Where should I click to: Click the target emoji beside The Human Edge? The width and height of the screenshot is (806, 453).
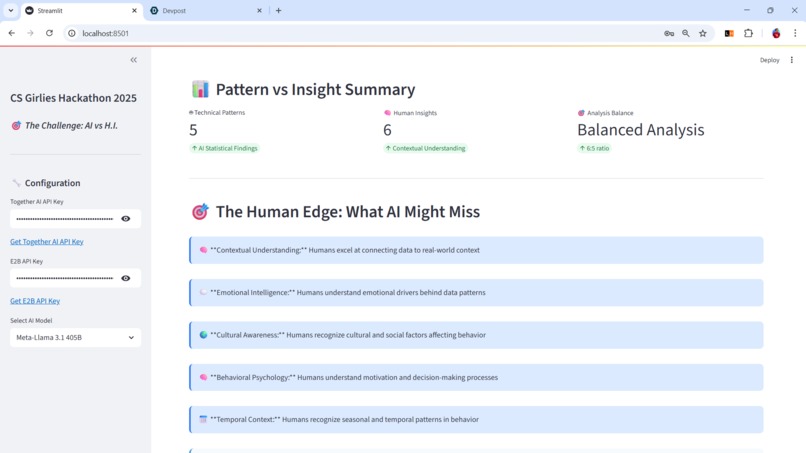click(x=200, y=211)
